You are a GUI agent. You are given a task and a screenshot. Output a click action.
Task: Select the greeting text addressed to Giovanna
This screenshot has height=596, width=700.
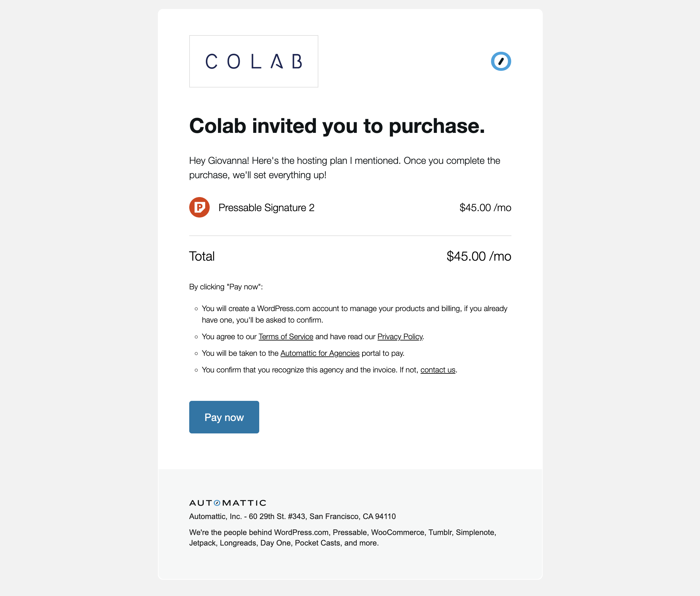pyautogui.click(x=345, y=168)
